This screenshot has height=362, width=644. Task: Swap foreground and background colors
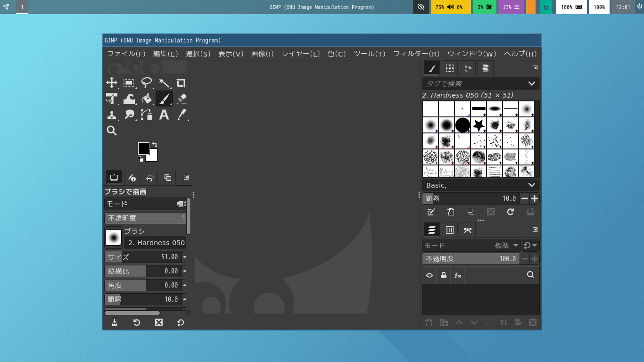coord(155,145)
